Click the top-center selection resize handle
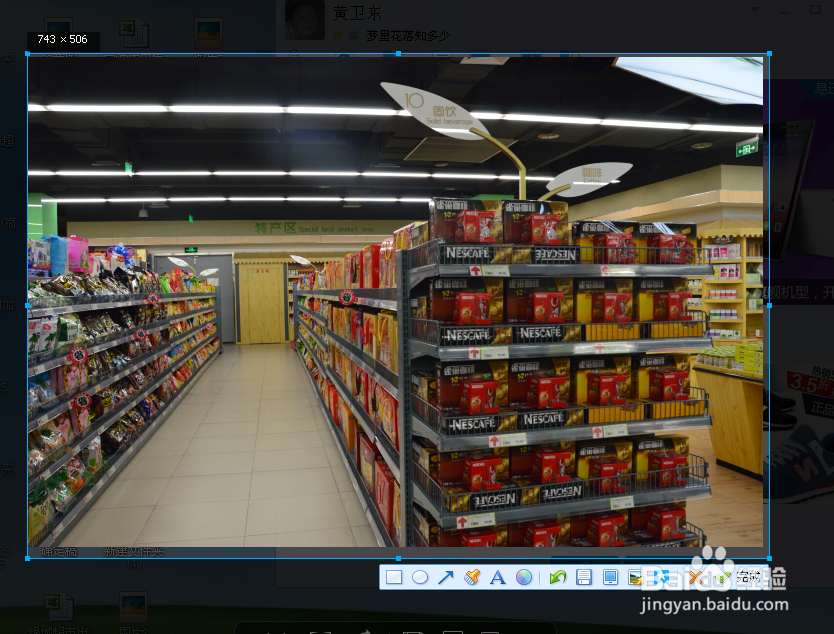The width and height of the screenshot is (834, 634). click(x=398, y=54)
